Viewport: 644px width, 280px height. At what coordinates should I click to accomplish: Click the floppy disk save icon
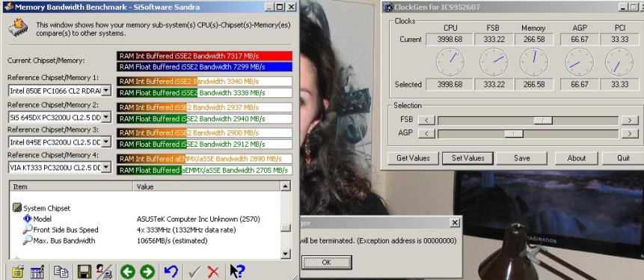coord(85,271)
